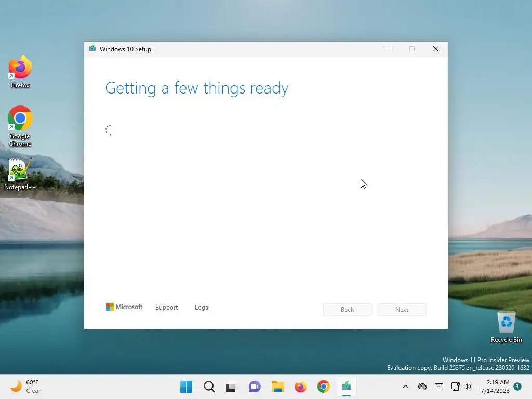Image resolution: width=532 pixels, height=399 pixels.
Task: Open taskbar Search magnifier
Action: pyautogui.click(x=209, y=387)
